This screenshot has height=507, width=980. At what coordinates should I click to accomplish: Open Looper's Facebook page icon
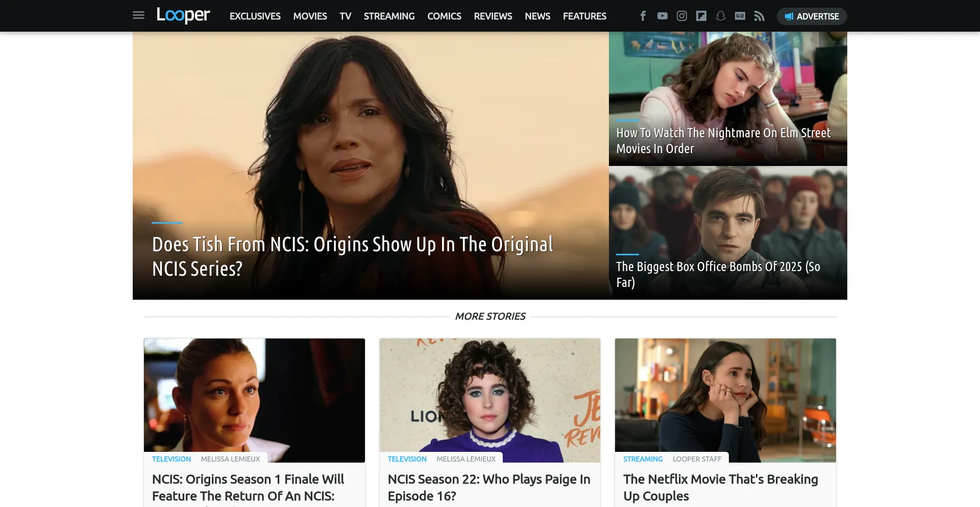click(643, 16)
